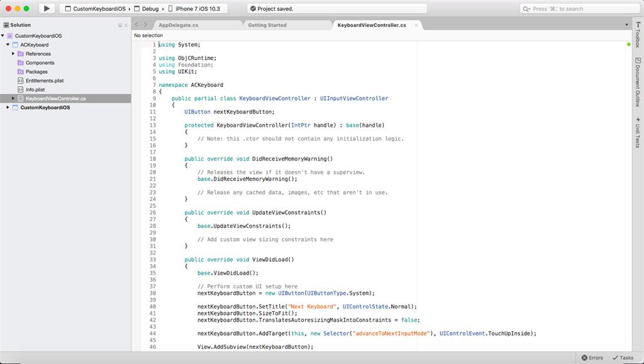
Task: Click the Run (play) button
Action: click(x=47, y=9)
